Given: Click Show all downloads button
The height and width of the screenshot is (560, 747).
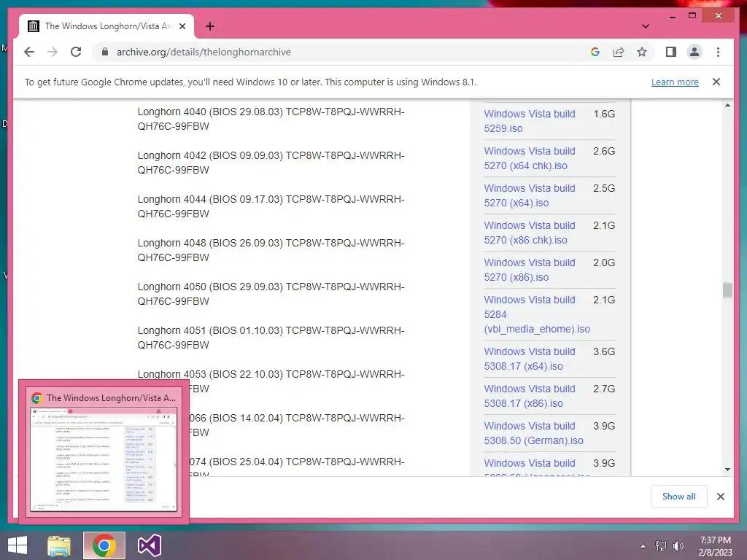Looking at the screenshot, I should tap(678, 496).
